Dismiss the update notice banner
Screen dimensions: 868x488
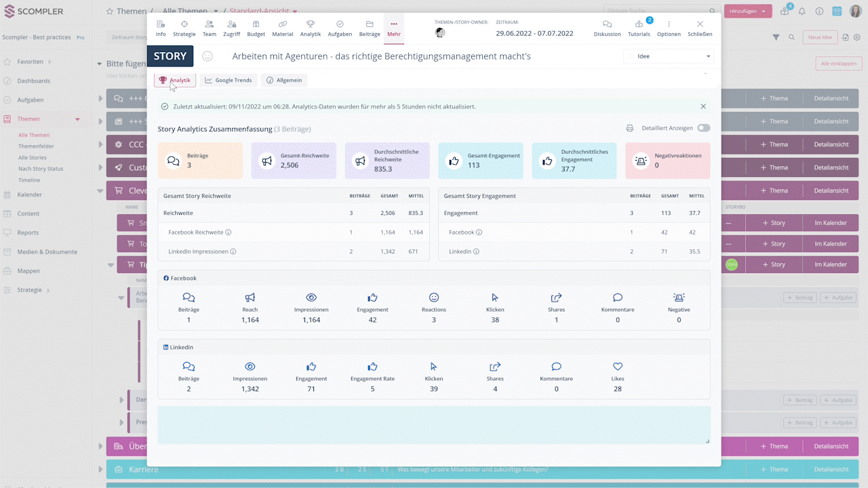703,106
